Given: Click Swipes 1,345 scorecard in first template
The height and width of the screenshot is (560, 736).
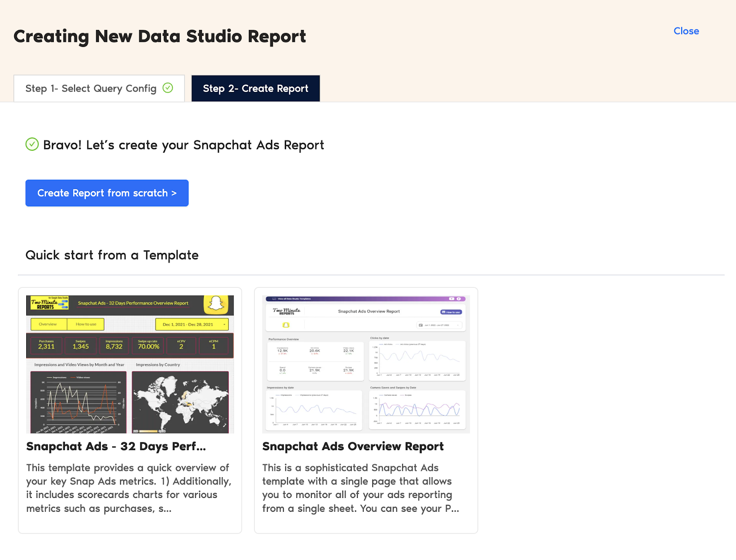Looking at the screenshot, I should 80,345.
